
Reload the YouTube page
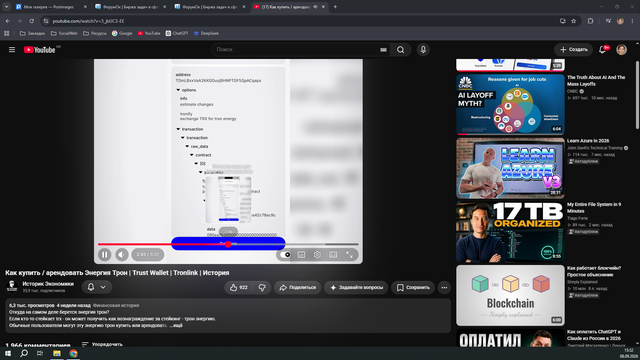(x=31, y=21)
